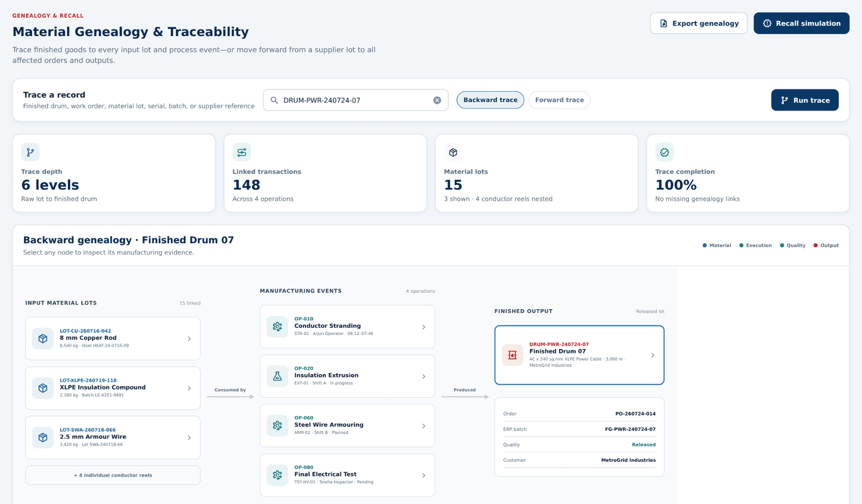The width and height of the screenshot is (862, 504).
Task: Show the 4 individual conductor reels
Action: pos(113,475)
